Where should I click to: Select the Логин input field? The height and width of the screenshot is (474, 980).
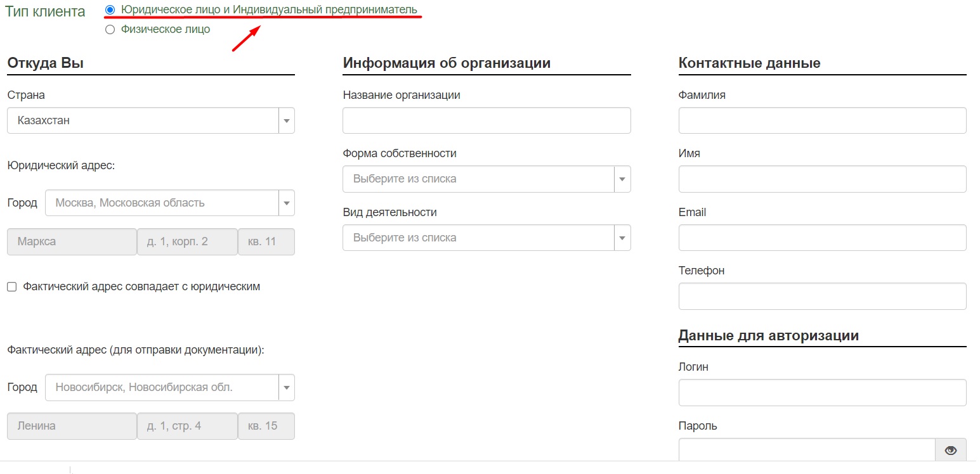click(822, 392)
